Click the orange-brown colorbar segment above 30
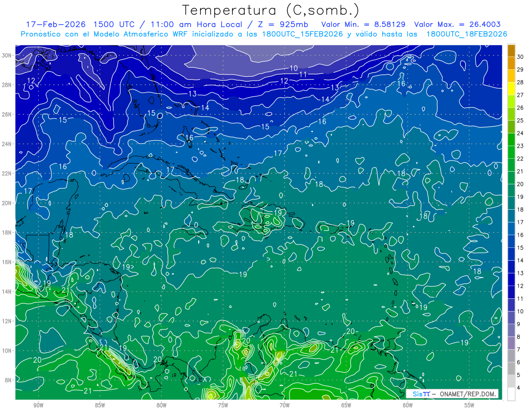The width and height of the screenshot is (532, 411). pyautogui.click(x=511, y=51)
